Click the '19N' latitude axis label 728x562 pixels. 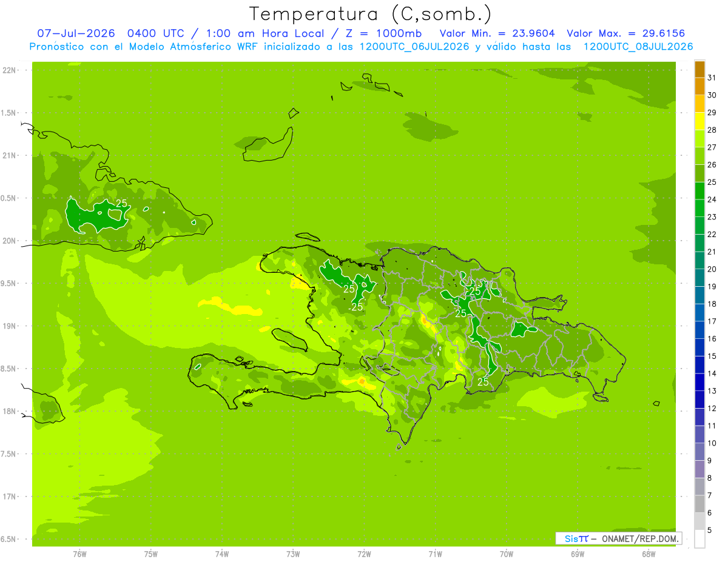tap(10, 326)
